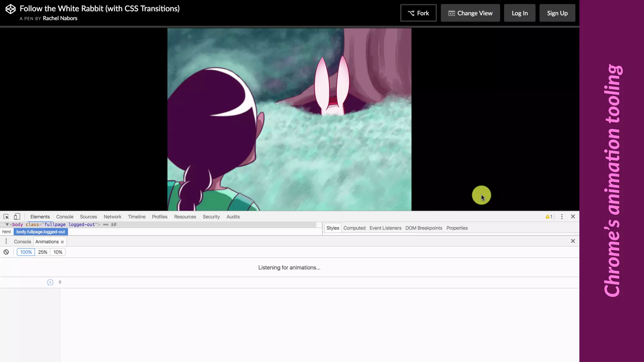Open the Sources tab
Viewport: 644px width, 362px height.
(x=88, y=217)
